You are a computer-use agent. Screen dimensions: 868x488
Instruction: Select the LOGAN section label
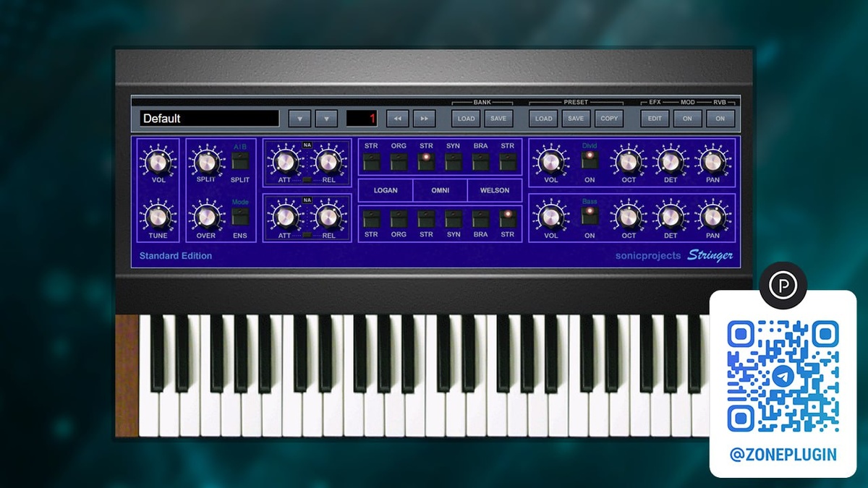(386, 191)
